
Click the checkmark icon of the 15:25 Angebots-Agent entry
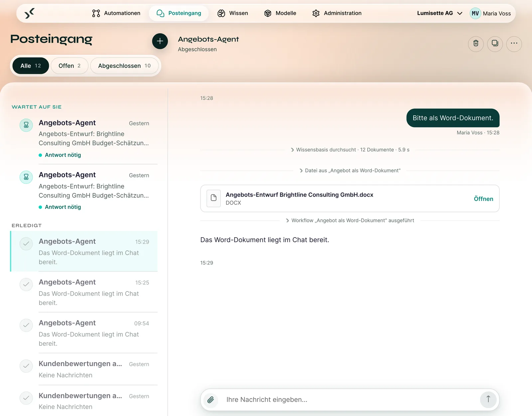(x=26, y=285)
